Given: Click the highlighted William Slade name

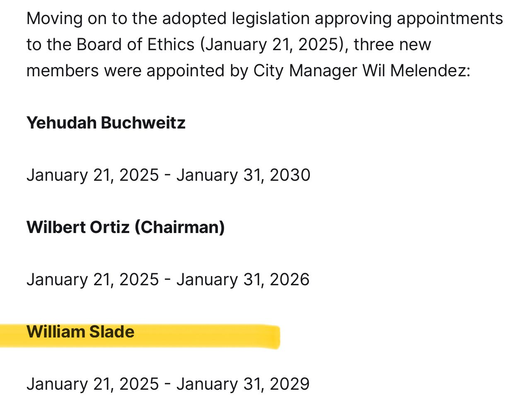Looking at the screenshot, I should tap(80, 332).
